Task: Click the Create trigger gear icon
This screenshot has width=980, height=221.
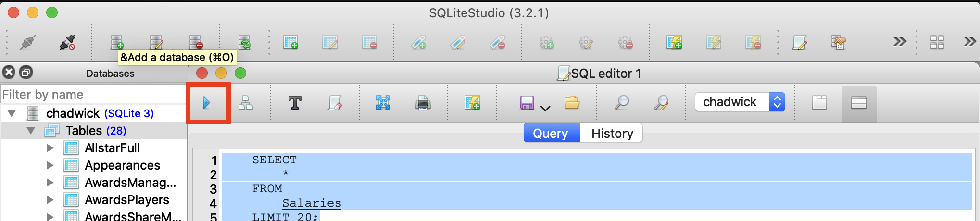Action: (x=546, y=42)
